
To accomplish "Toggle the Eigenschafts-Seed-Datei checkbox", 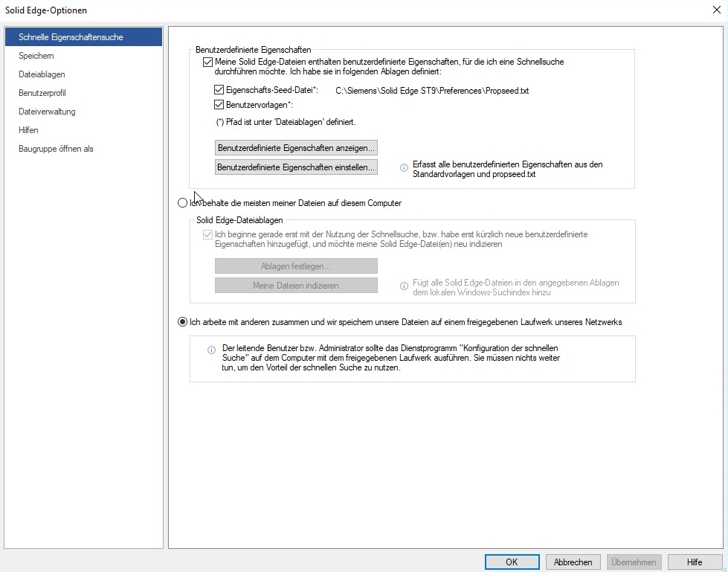I will [x=219, y=90].
